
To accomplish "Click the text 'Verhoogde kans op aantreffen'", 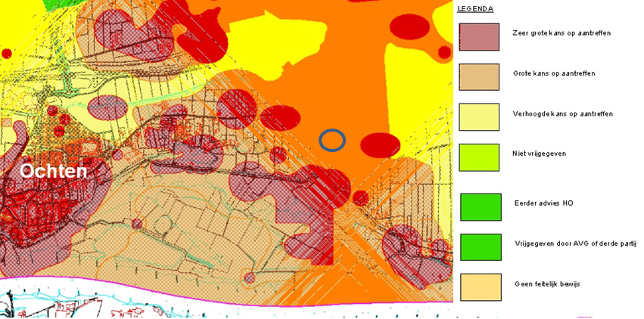I will pos(563,113).
